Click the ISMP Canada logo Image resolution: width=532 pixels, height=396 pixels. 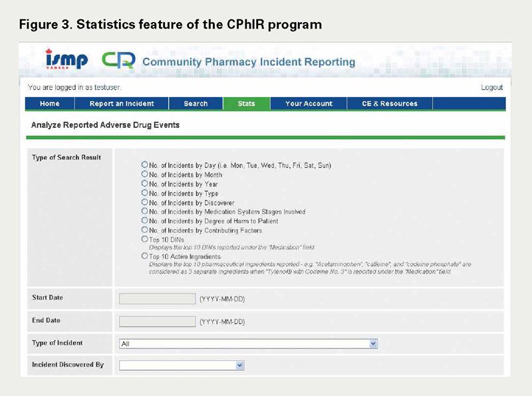66,60
